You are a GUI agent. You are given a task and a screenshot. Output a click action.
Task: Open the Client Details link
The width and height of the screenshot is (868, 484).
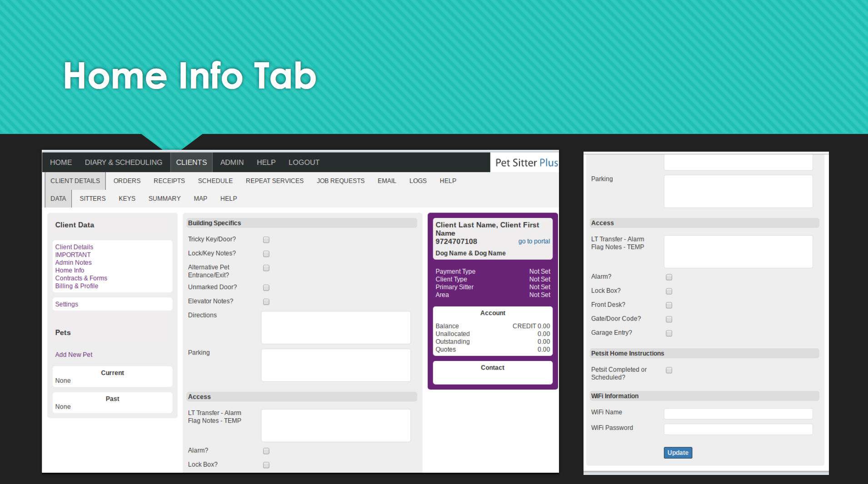pyautogui.click(x=74, y=247)
